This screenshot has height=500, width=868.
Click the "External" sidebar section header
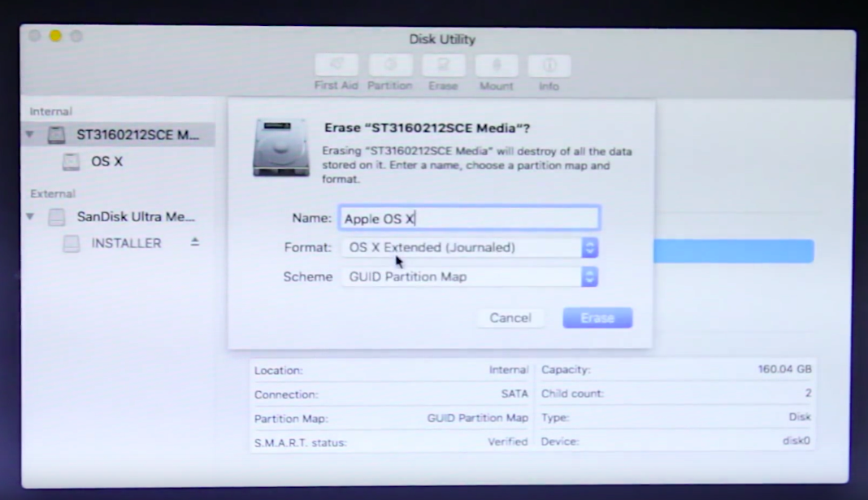(x=53, y=193)
